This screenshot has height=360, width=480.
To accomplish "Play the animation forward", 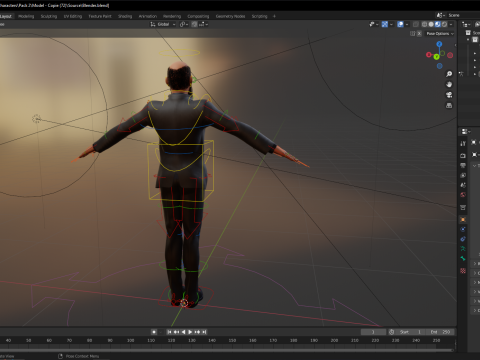I will click(190, 332).
